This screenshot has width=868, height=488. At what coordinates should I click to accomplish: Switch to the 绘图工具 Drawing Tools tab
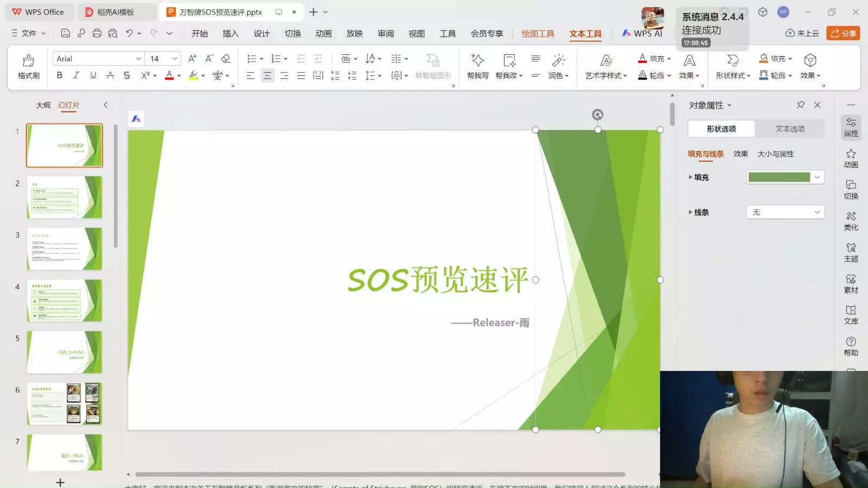538,34
